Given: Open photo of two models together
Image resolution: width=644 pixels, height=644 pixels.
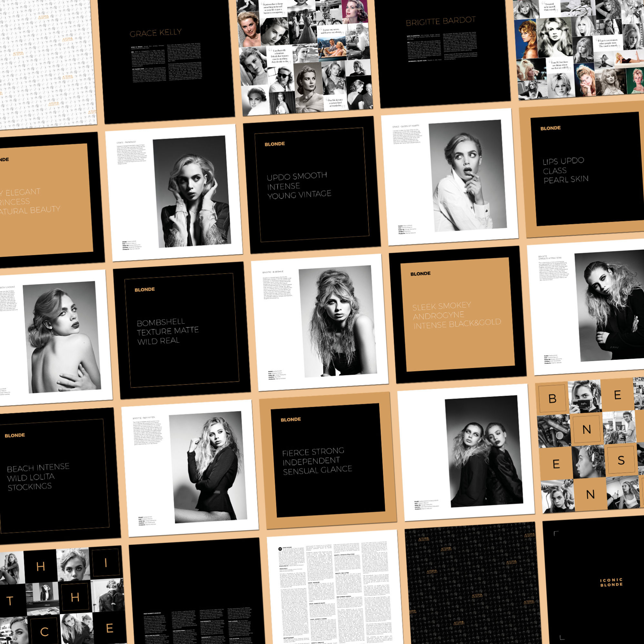Looking at the screenshot, I should (x=484, y=451).
